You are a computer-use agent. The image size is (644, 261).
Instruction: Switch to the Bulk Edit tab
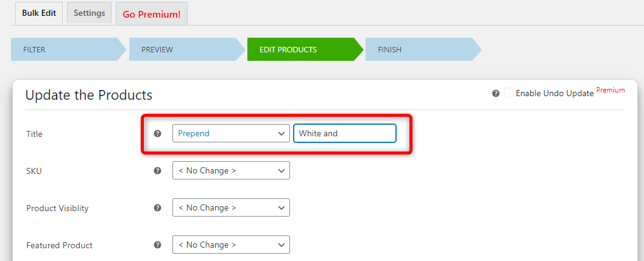[39, 13]
